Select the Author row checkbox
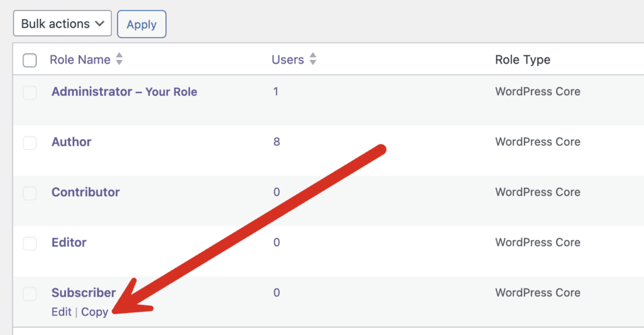 pyautogui.click(x=30, y=144)
